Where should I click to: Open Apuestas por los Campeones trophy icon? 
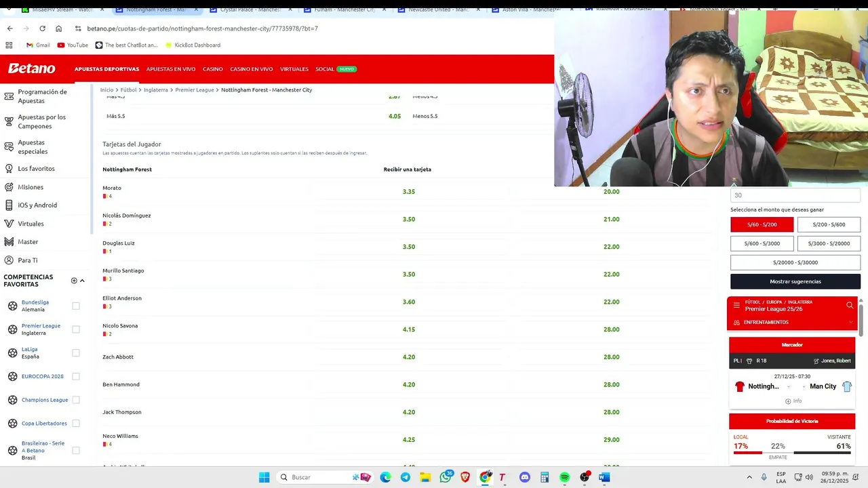pyautogui.click(x=9, y=122)
